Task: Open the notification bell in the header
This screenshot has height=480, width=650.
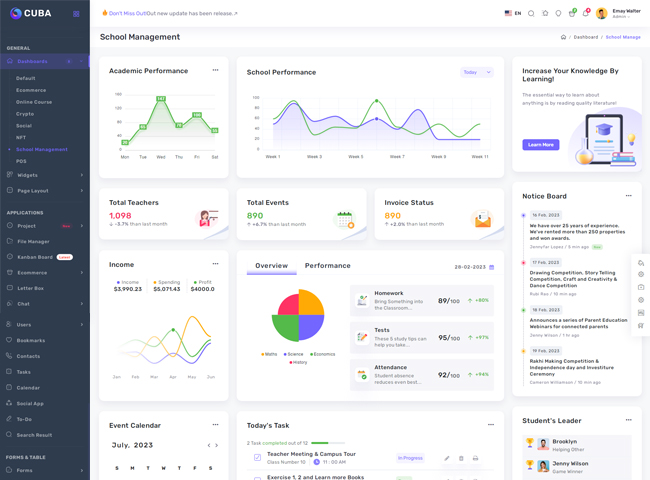Action: [x=585, y=14]
